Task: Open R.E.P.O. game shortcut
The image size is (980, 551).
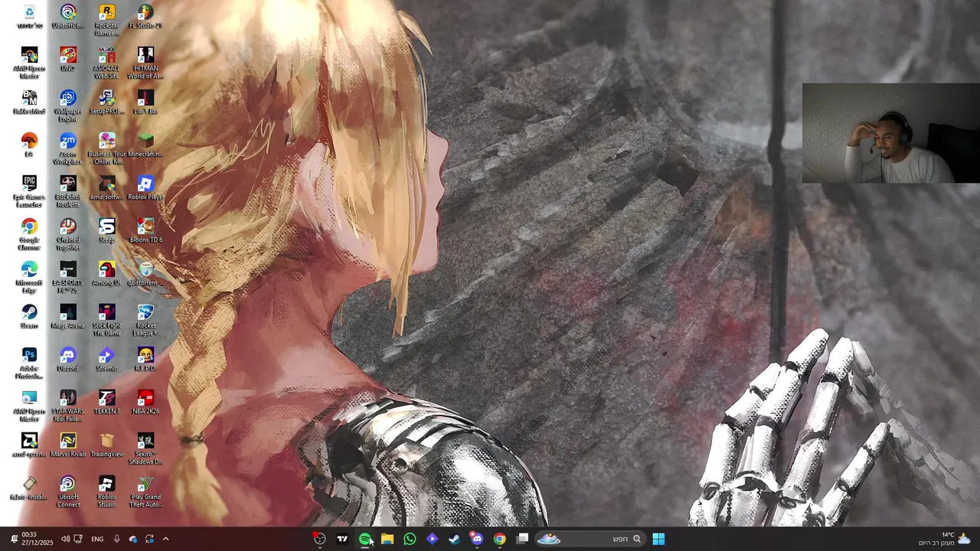Action: click(145, 359)
